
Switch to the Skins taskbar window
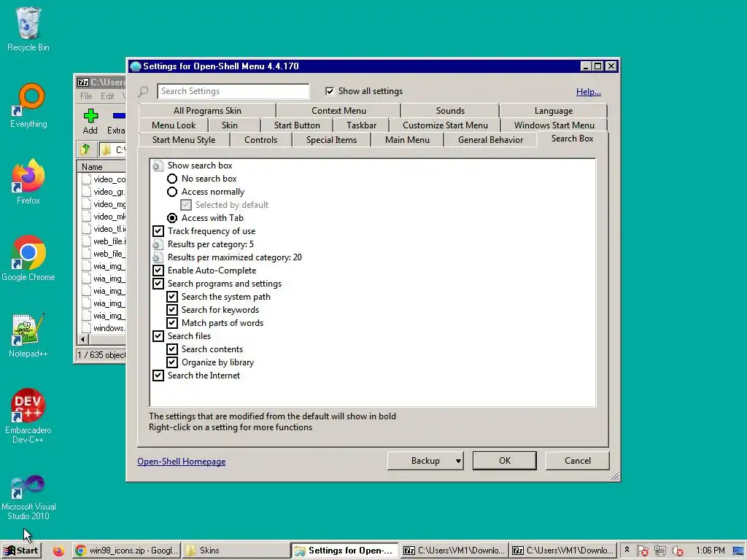pyautogui.click(x=236, y=551)
